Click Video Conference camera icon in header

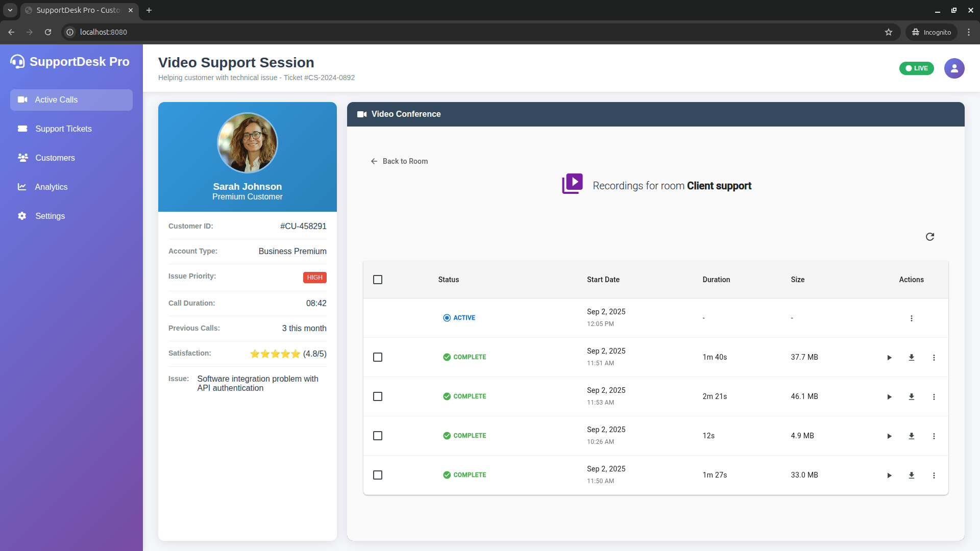point(362,114)
